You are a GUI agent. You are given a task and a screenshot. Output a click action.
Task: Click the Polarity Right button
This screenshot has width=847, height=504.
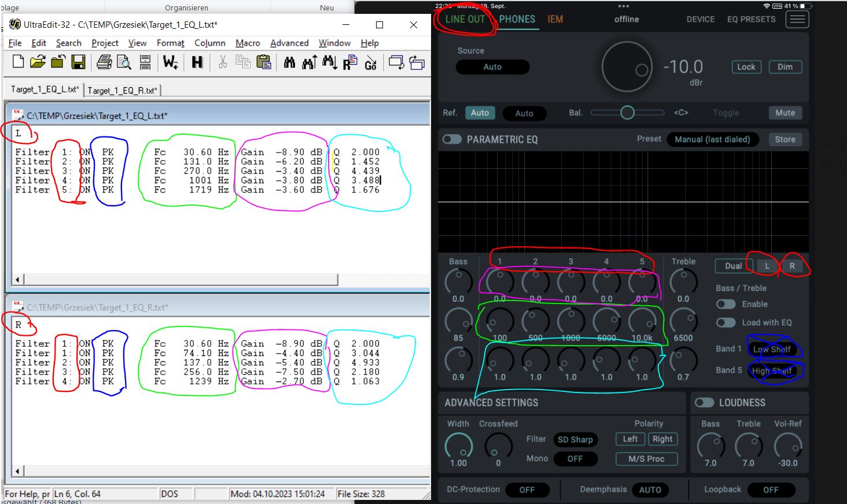662,439
